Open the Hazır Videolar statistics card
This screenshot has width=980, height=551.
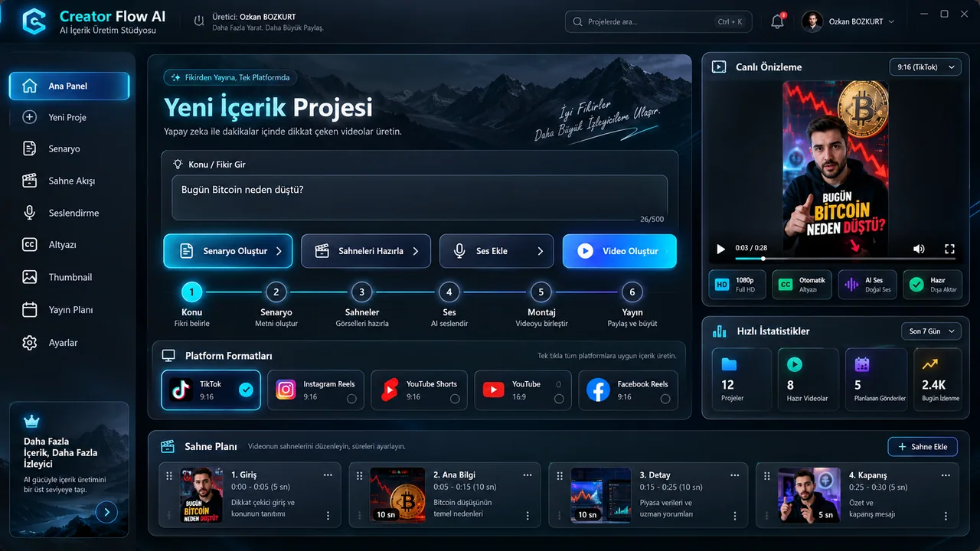(x=808, y=380)
